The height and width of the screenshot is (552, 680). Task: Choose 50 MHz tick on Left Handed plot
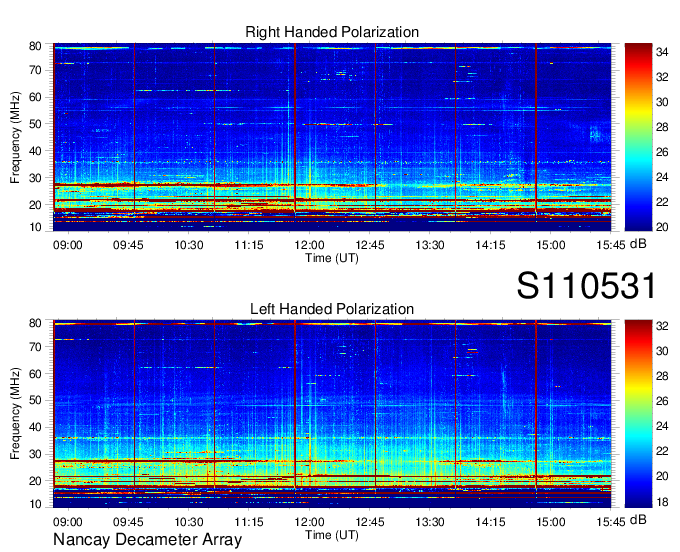point(35,400)
